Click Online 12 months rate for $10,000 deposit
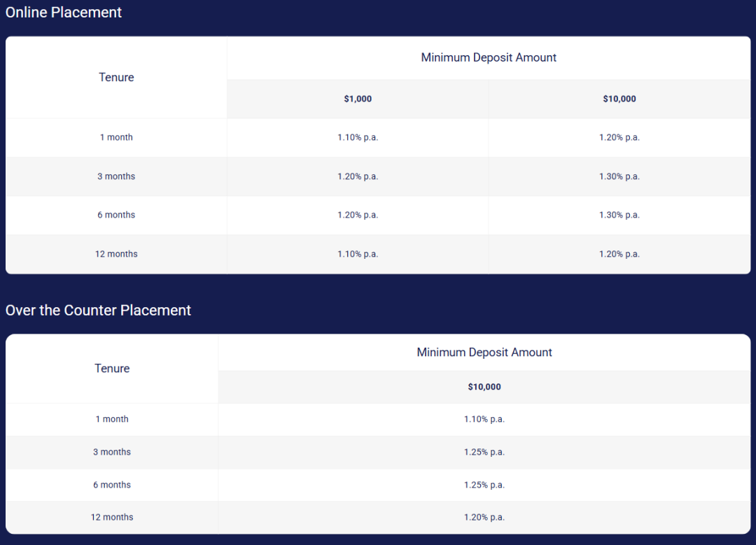This screenshot has height=545, width=756. (x=619, y=254)
